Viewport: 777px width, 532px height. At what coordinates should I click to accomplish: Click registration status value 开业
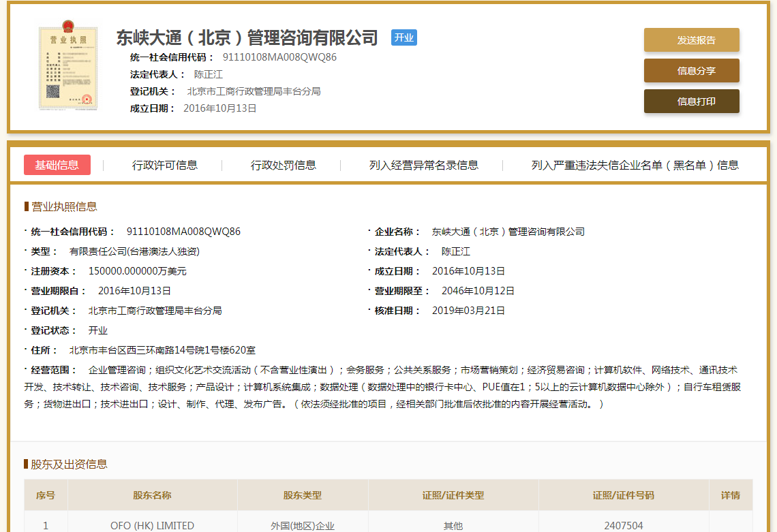(97, 330)
